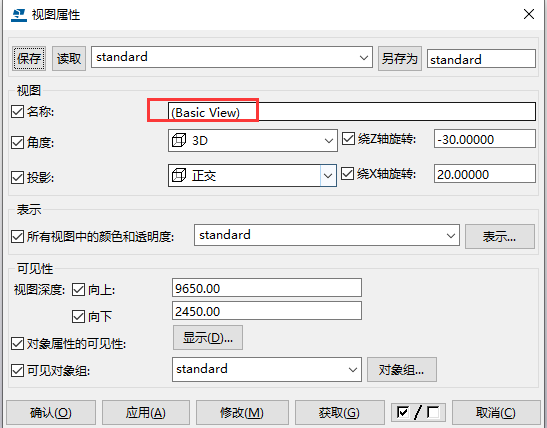Toggle the 名称 checkbox
Viewport: 547px width, 428px height.
point(17,112)
